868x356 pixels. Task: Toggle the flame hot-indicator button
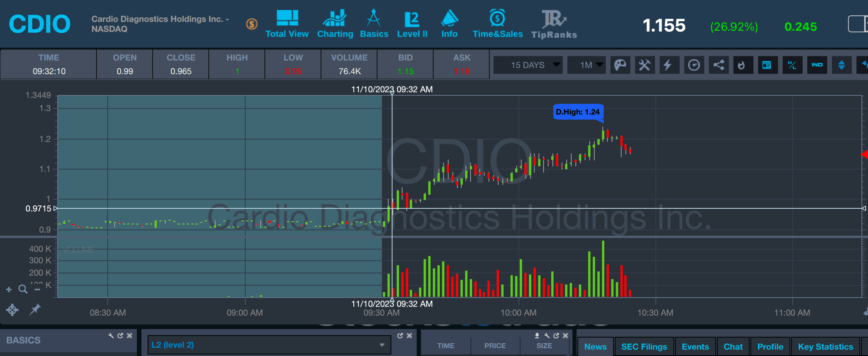[x=743, y=65]
